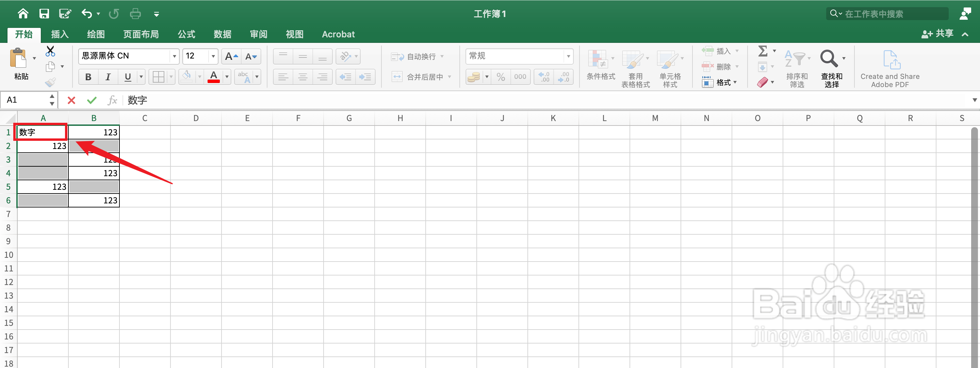Viewport: 980px width, 368px height.
Task: Toggle underline formatting
Action: [128, 77]
